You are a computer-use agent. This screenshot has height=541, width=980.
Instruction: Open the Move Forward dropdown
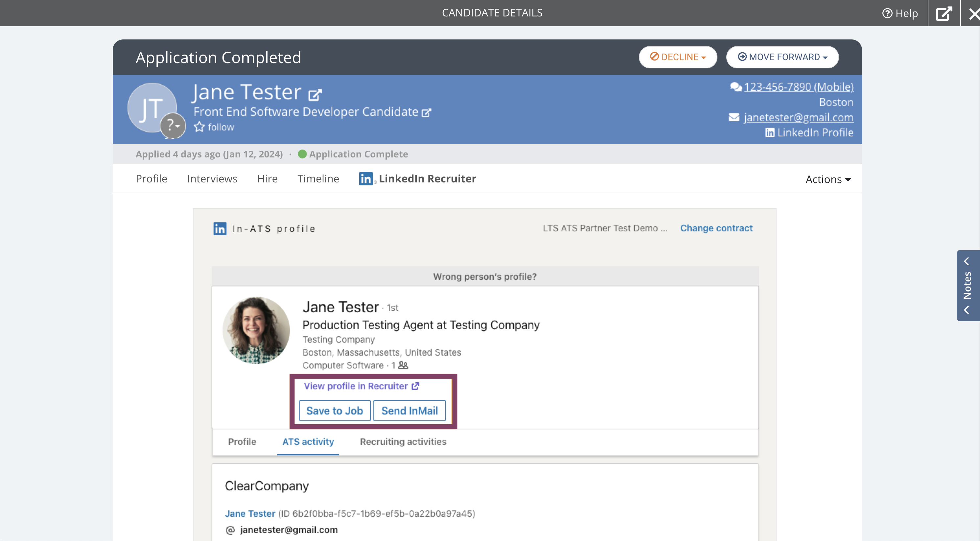[x=782, y=57]
